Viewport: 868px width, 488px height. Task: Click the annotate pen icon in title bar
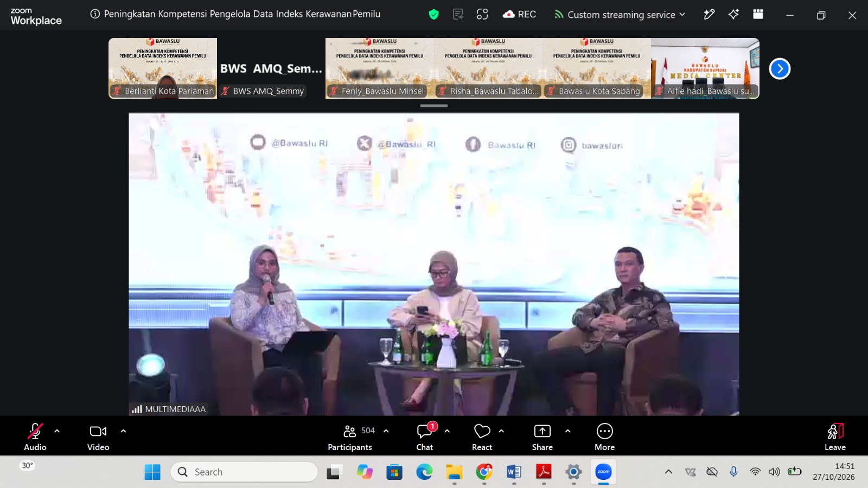(x=709, y=15)
